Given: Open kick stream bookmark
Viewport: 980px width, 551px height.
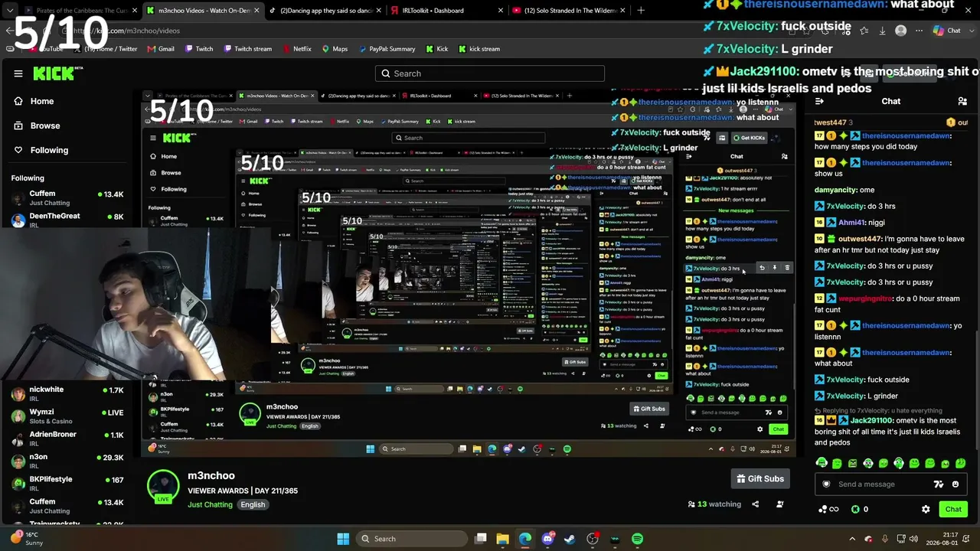Looking at the screenshot, I should point(479,49).
